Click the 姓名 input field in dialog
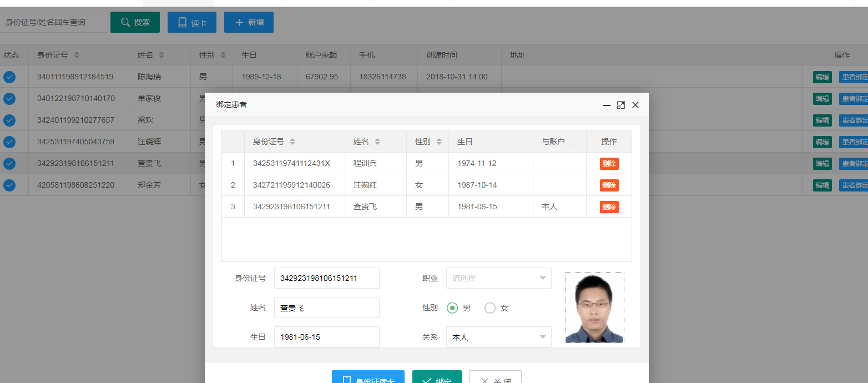868x383 pixels. 326,308
